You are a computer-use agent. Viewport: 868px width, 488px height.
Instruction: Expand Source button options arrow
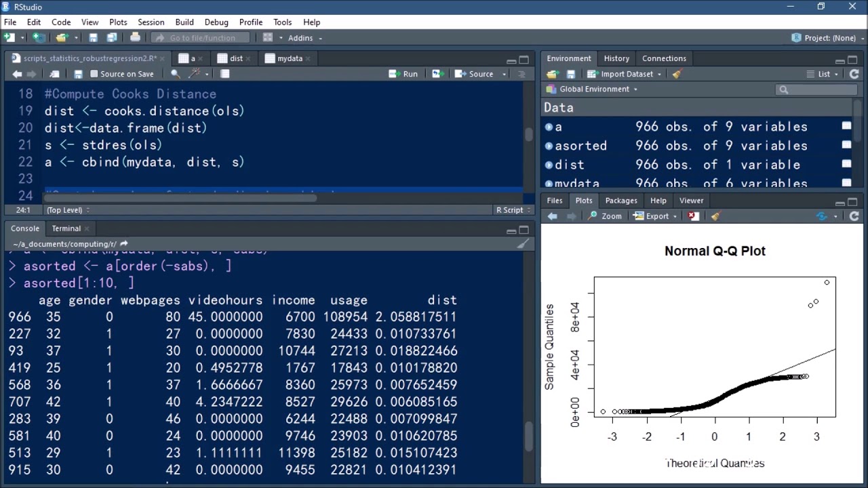coord(504,74)
